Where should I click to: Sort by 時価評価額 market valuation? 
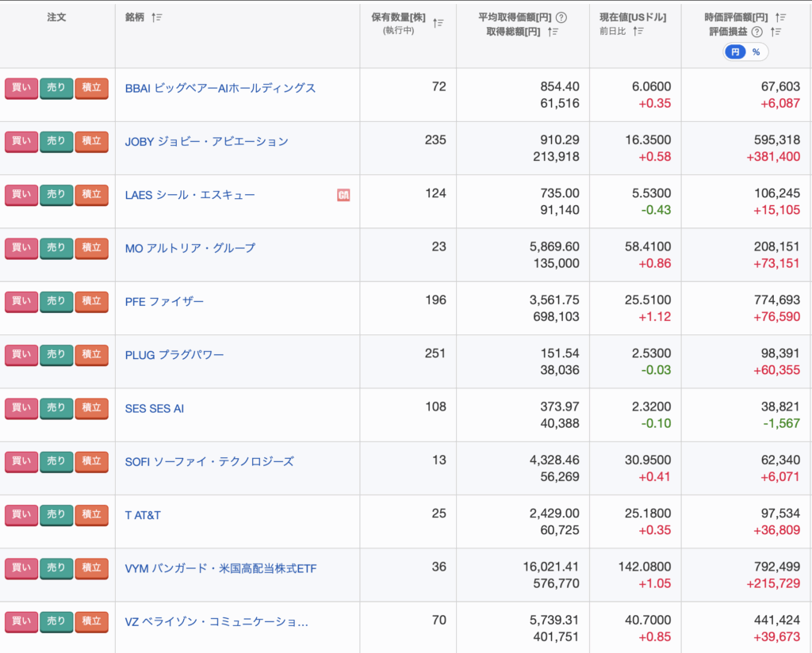(x=781, y=17)
